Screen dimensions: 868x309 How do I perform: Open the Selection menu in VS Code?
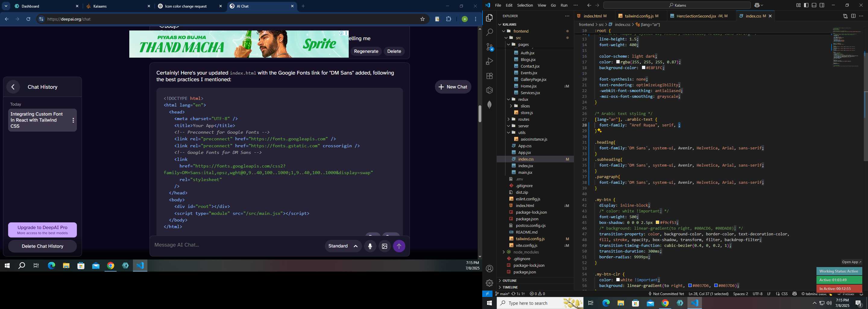(x=525, y=5)
